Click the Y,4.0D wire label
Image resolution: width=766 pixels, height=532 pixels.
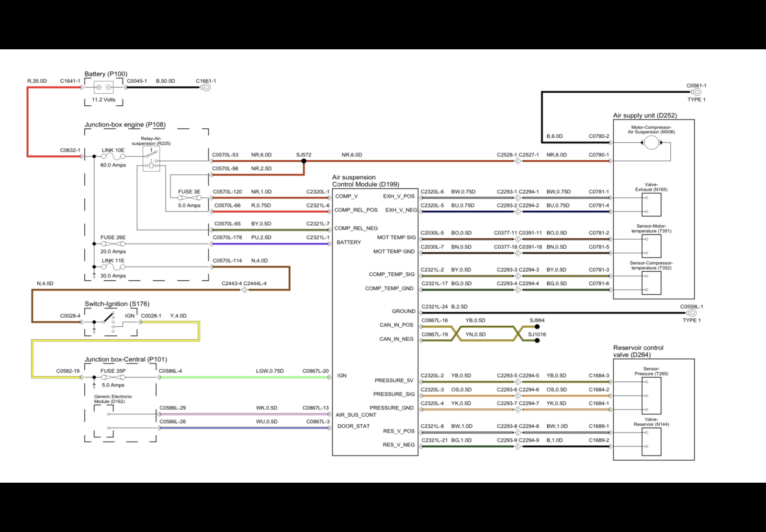179,316
